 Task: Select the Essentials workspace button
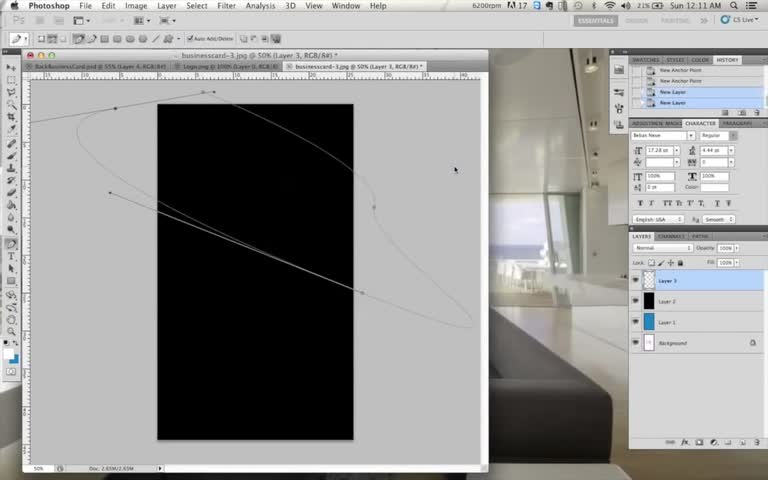[596, 21]
